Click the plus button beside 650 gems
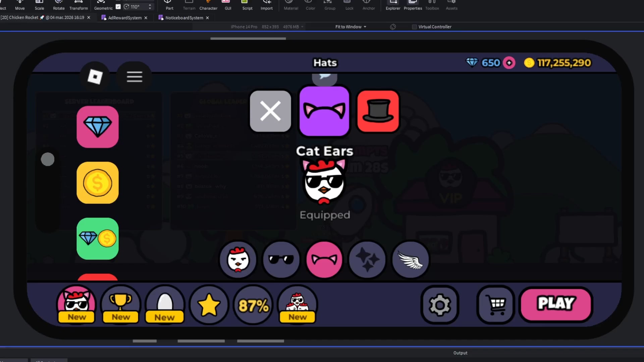This screenshot has width=644, height=362. pos(509,63)
